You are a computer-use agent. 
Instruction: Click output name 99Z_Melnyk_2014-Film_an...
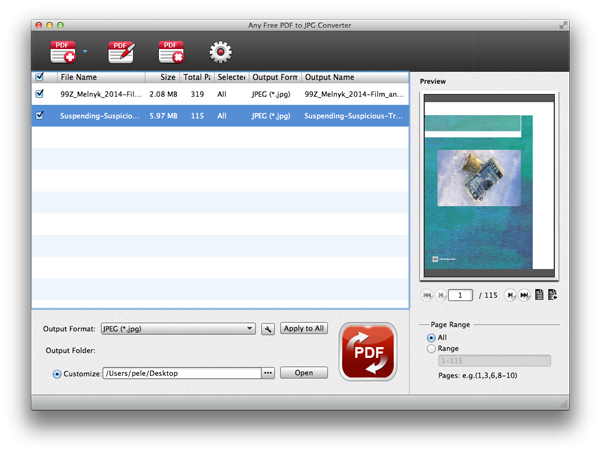(x=354, y=94)
